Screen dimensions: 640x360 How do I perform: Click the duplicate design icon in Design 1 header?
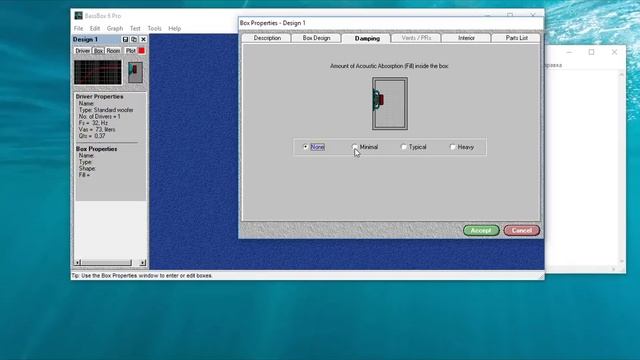[x=134, y=40]
